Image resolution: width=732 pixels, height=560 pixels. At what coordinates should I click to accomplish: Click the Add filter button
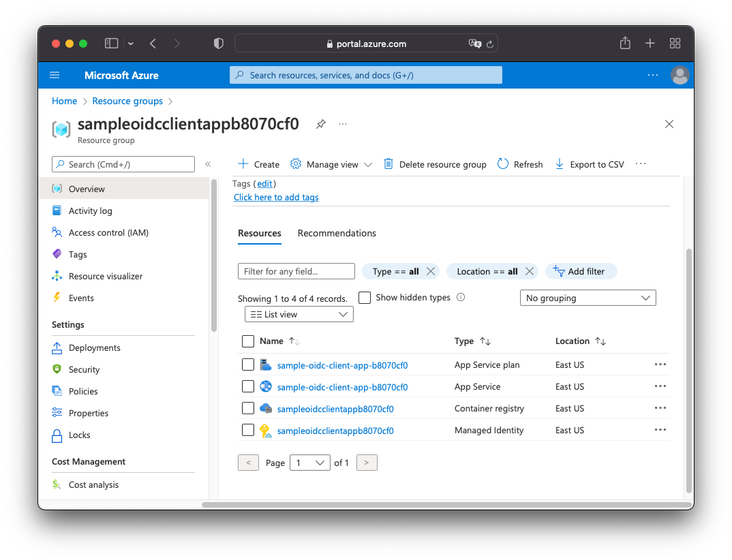click(x=581, y=271)
